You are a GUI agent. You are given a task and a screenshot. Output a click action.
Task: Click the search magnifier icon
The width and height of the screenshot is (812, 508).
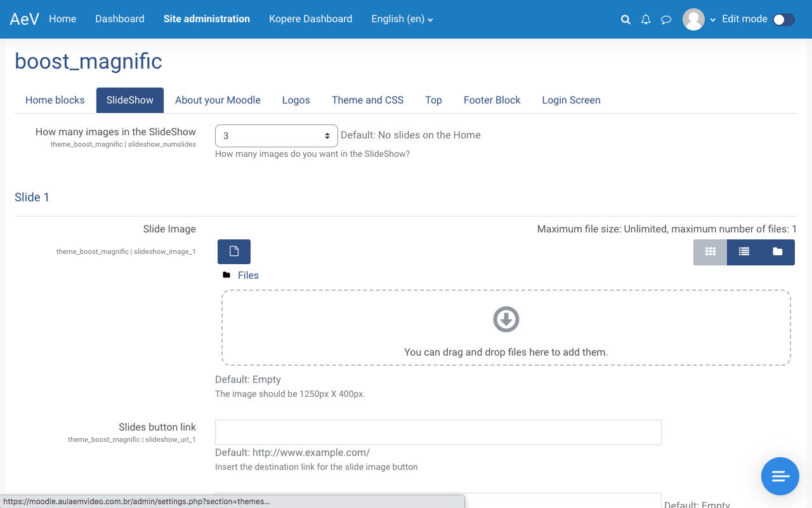point(625,20)
